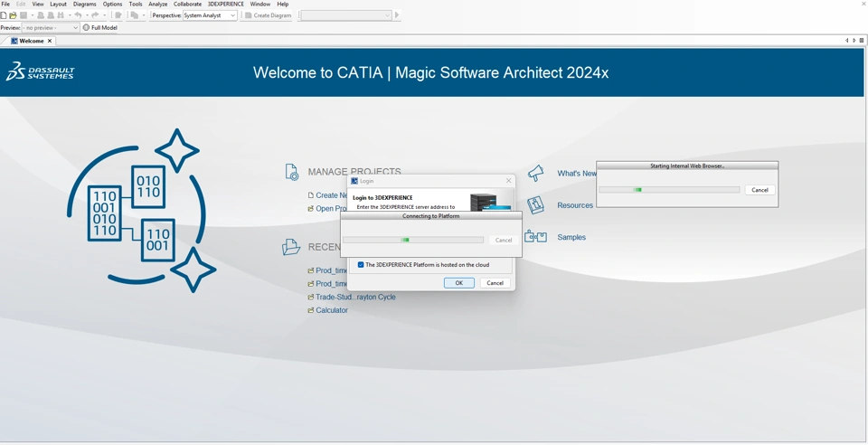Click the open folder icon beside Recent heading
The image size is (868, 445).
pos(290,247)
